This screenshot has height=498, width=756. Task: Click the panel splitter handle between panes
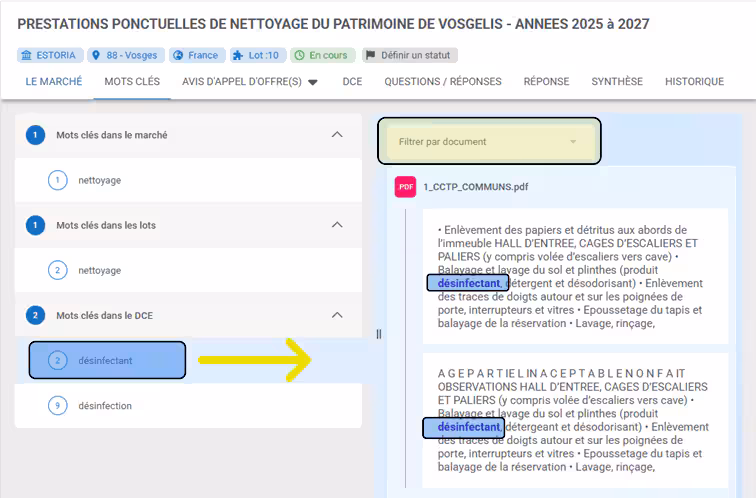tap(378, 334)
